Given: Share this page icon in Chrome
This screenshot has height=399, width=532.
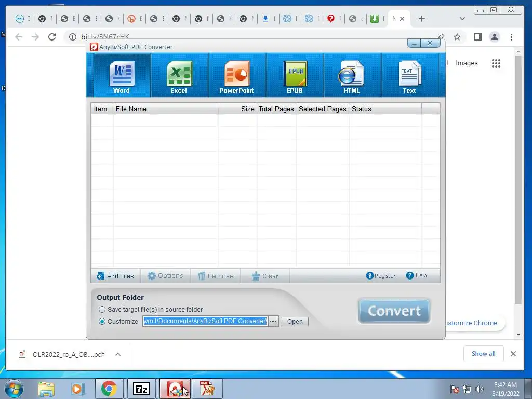Looking at the screenshot, I should 441,37.
